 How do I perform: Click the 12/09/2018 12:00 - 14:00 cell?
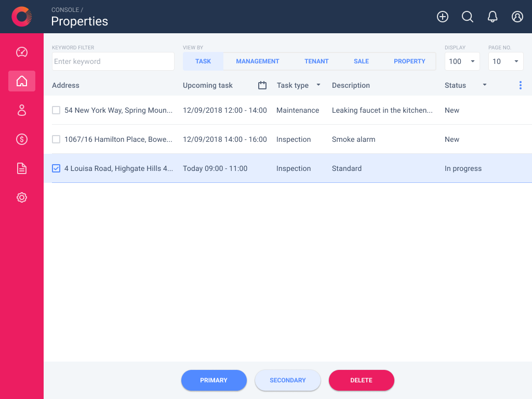(224, 110)
